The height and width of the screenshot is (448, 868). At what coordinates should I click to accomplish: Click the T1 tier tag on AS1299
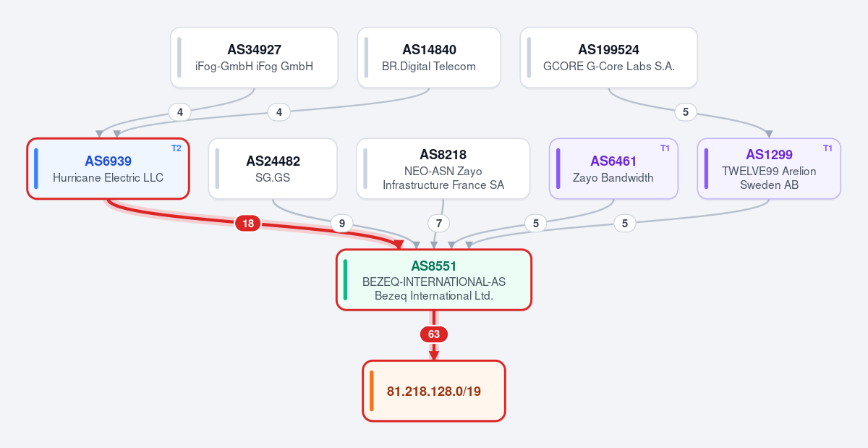[x=828, y=148]
